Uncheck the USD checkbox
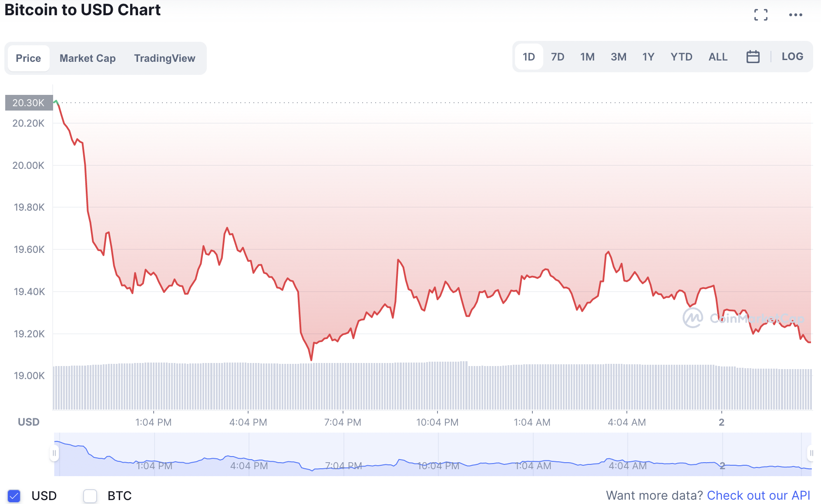The image size is (821, 504). [x=14, y=496]
